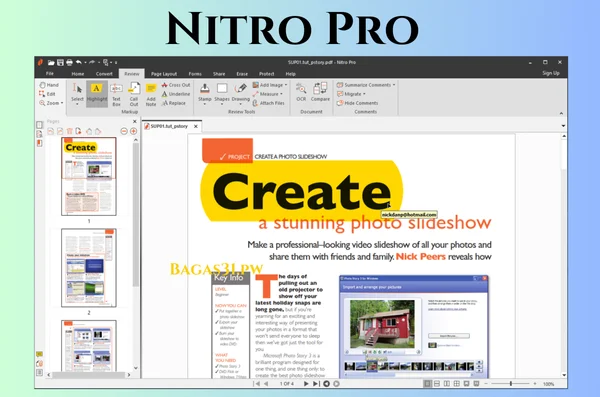The width and height of the screenshot is (600, 397).
Task: Select page 2 thumbnail
Action: pyautogui.click(x=89, y=268)
